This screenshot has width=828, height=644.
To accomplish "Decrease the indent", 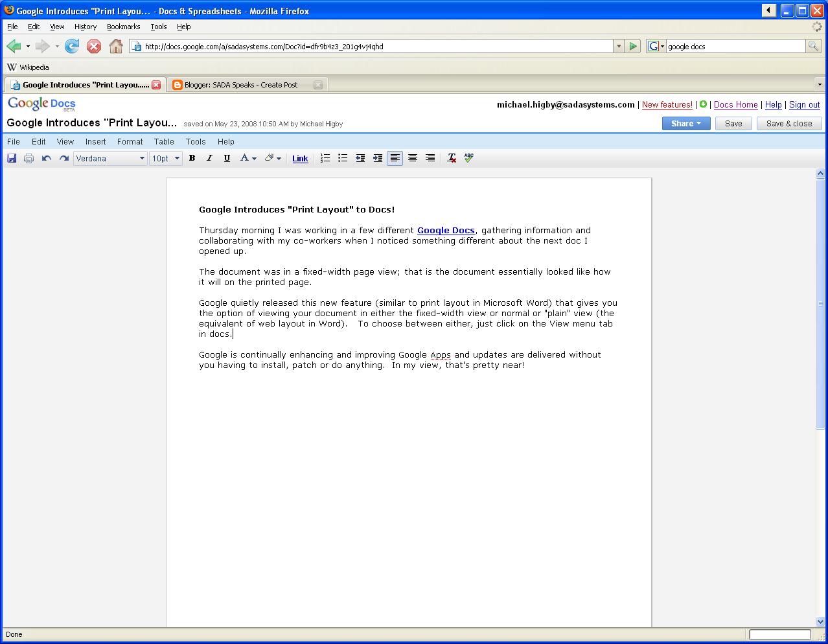I will coord(360,158).
